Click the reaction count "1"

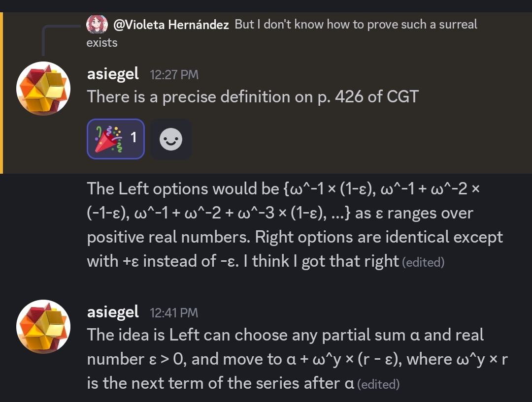[x=133, y=138]
